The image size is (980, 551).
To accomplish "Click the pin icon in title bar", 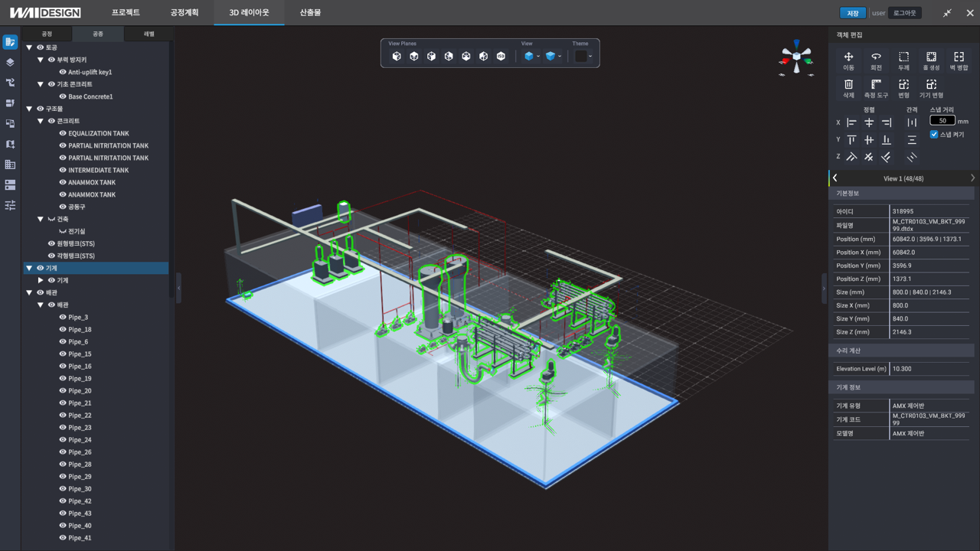I will [947, 13].
